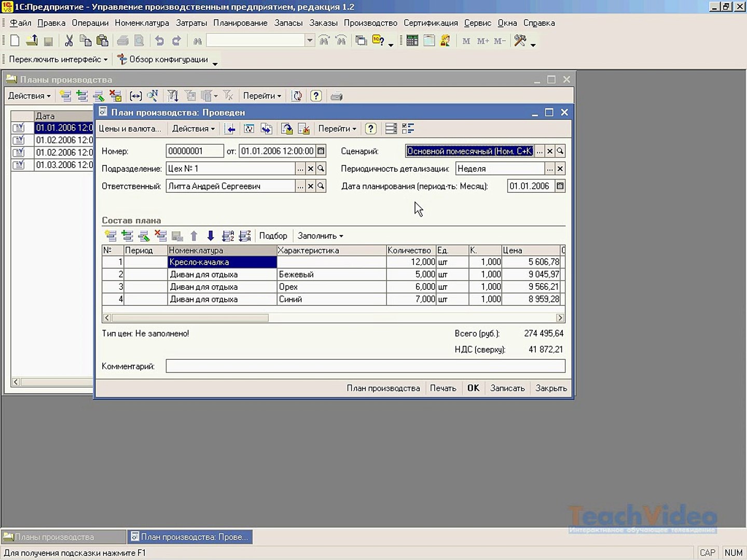
Task: Click the Подбор button
Action: click(x=273, y=236)
